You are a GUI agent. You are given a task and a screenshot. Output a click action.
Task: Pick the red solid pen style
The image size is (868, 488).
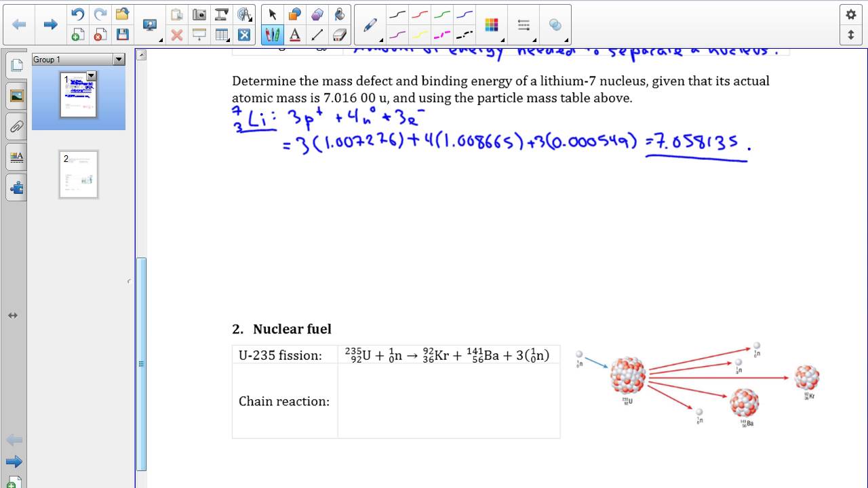pyautogui.click(x=420, y=14)
